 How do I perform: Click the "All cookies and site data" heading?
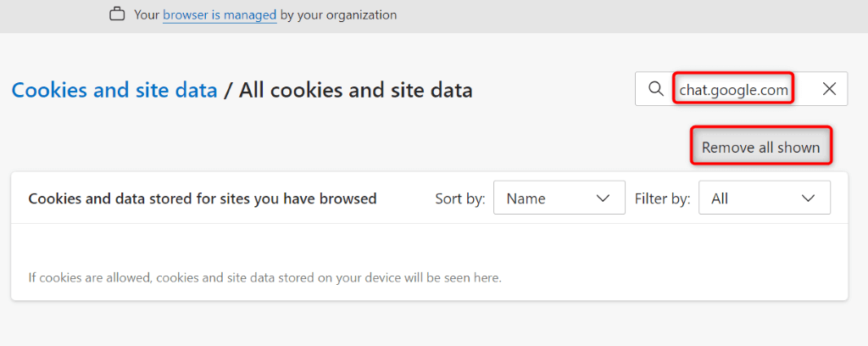coord(356,90)
